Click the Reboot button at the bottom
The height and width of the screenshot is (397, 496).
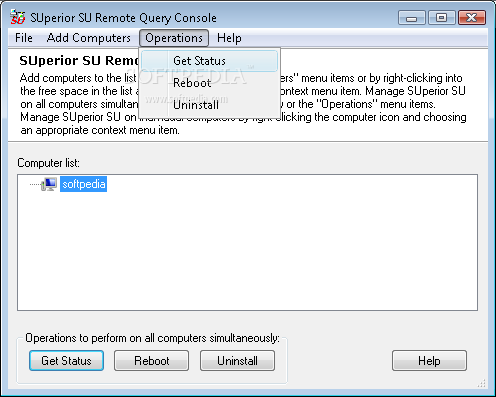(x=152, y=360)
